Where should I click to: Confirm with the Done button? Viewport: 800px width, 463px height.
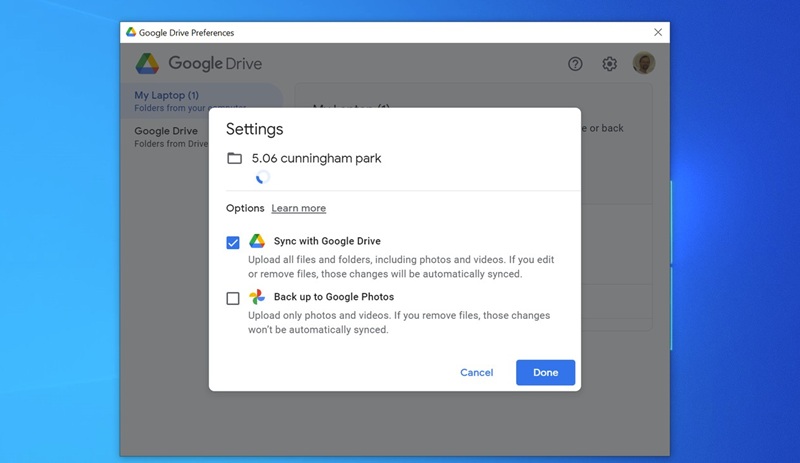(x=545, y=372)
